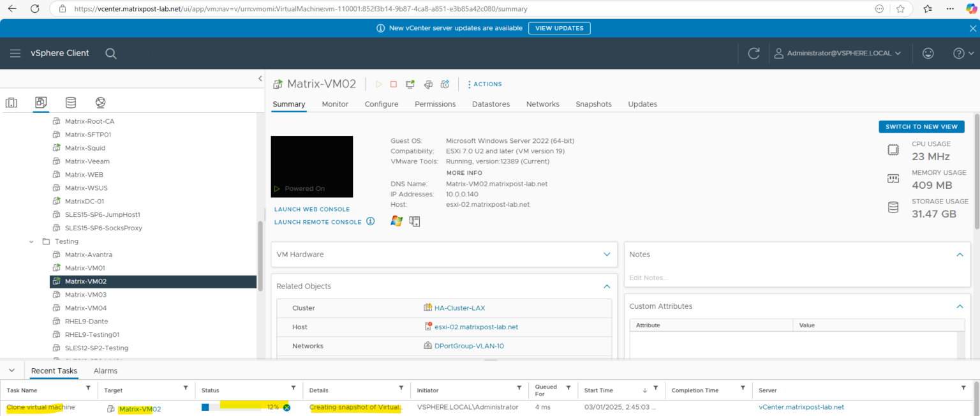This screenshot has width=980, height=416.
Task: Take a snapshot using the snapshot icon
Action: (x=445, y=84)
